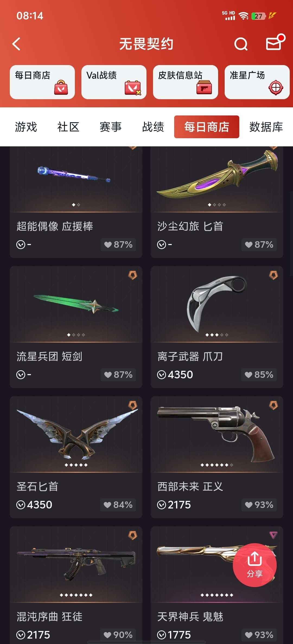293x644 pixels.
Task: Like 圣石匕首 via 84% heart
Action: click(x=118, y=505)
